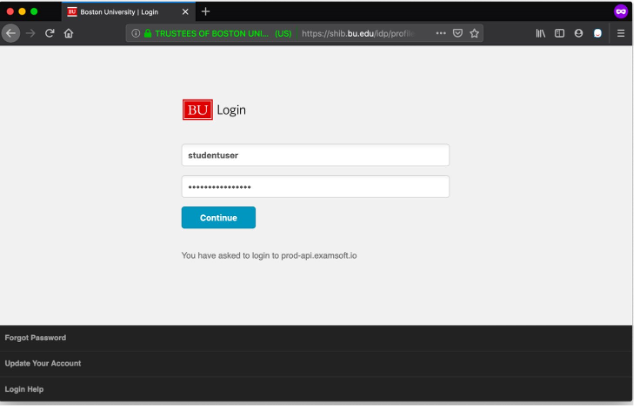Focus the username field containing studentuser
The image size is (634, 406).
coord(315,155)
